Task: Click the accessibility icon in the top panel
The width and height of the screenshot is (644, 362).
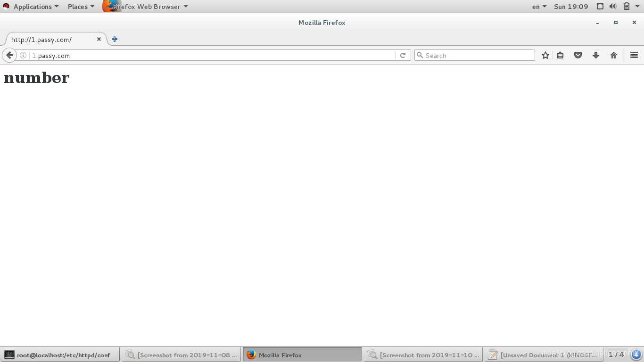Action: (600, 7)
